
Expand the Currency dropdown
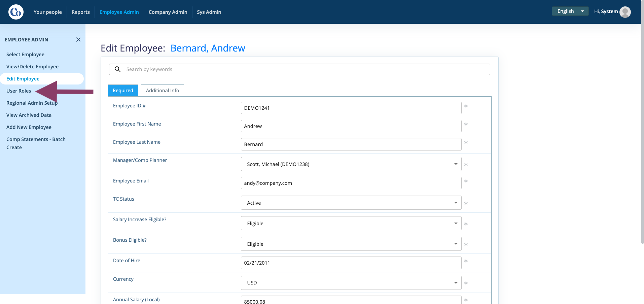(x=351, y=283)
